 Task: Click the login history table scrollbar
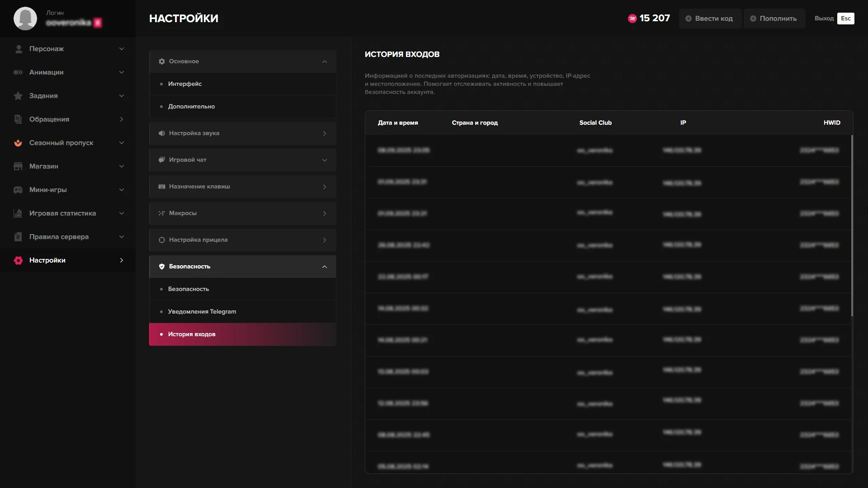852,226
